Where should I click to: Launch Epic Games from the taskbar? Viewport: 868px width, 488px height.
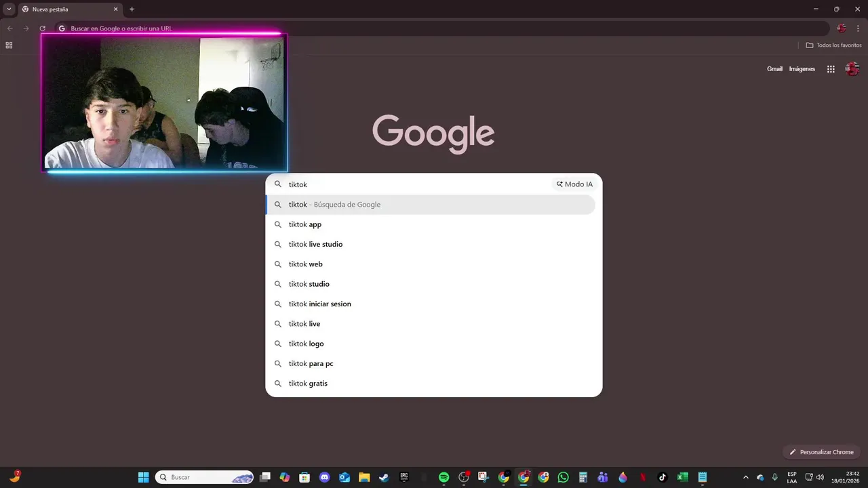(404, 477)
